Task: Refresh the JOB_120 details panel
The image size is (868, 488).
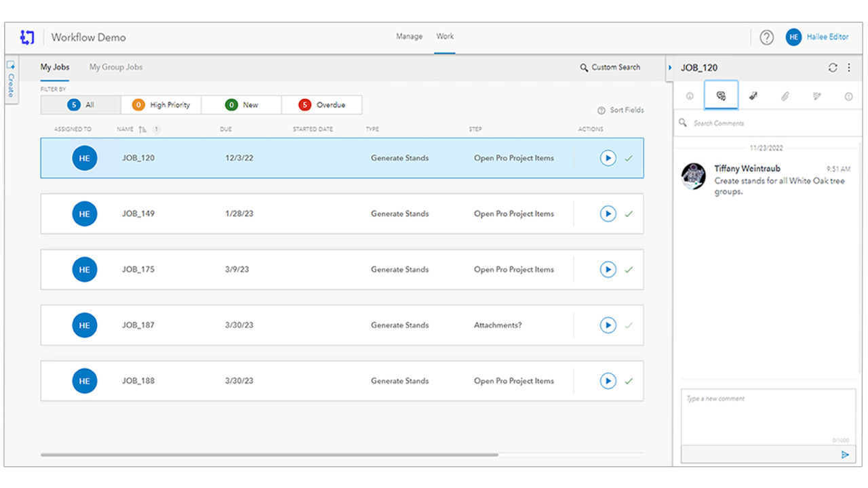Action: (x=833, y=68)
